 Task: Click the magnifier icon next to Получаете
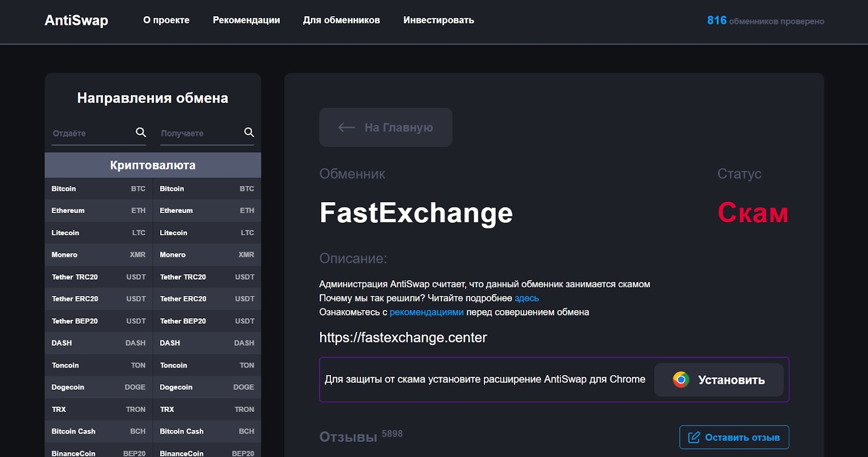pyautogui.click(x=249, y=132)
